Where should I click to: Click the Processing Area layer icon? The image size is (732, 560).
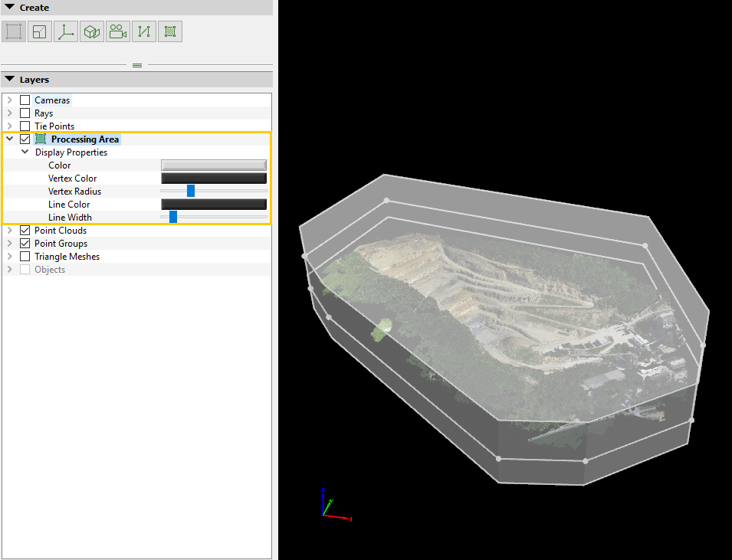(41, 139)
